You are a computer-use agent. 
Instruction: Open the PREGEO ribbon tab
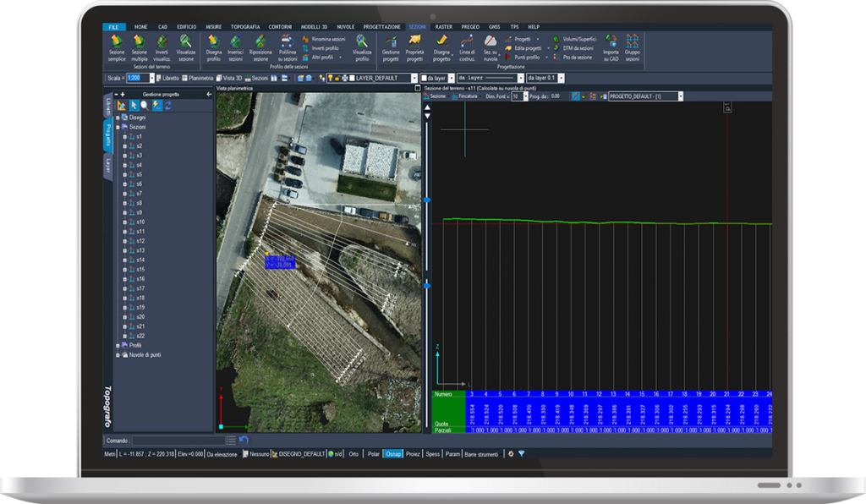tap(469, 26)
